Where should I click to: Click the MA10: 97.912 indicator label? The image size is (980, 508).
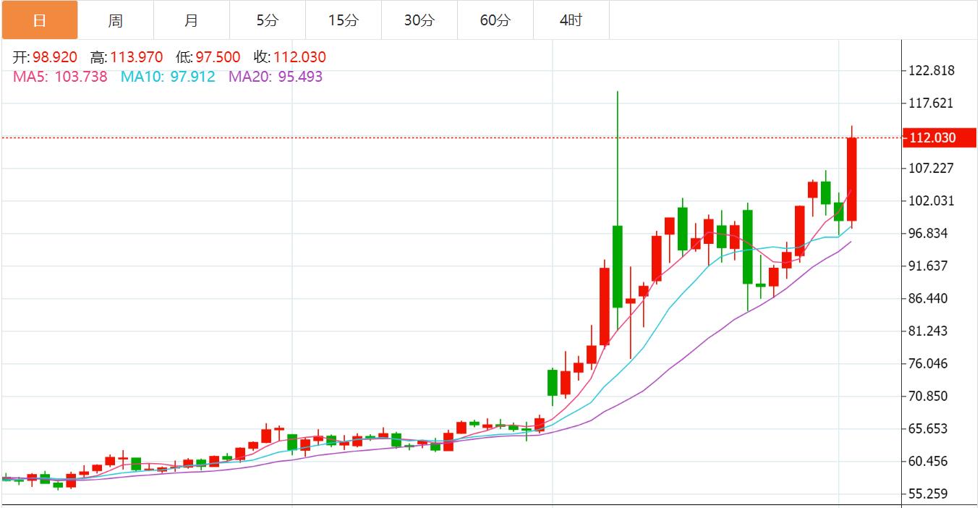(168, 77)
